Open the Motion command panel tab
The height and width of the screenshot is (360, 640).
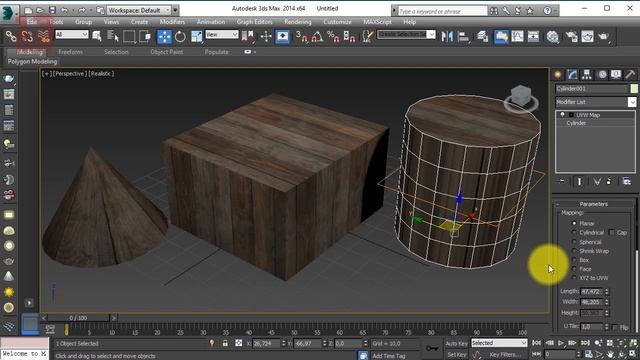[x=602, y=74]
